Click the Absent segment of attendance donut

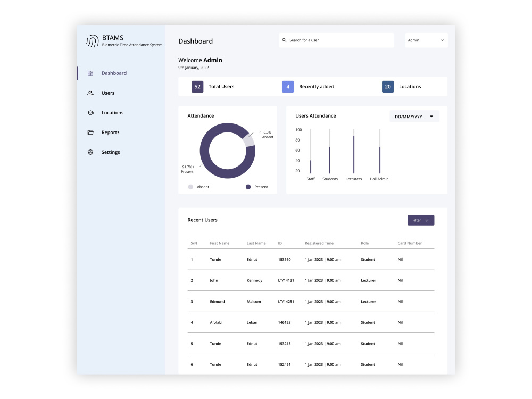click(x=248, y=140)
